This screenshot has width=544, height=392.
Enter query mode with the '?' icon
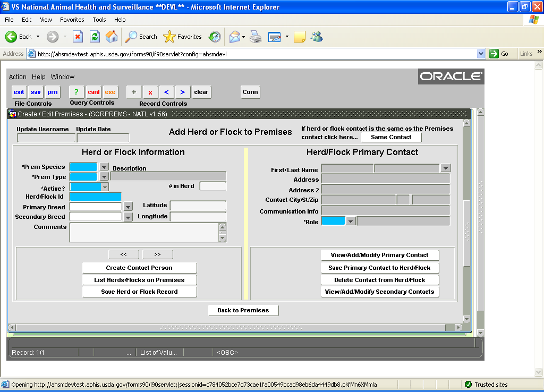click(76, 92)
